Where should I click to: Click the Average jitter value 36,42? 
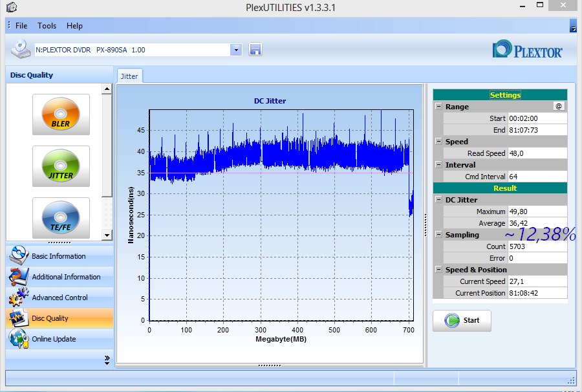(537, 223)
